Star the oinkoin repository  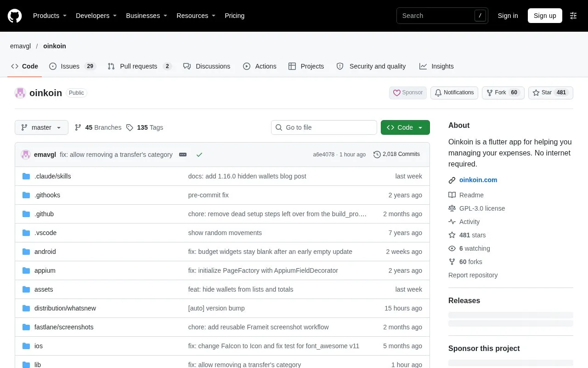point(551,92)
